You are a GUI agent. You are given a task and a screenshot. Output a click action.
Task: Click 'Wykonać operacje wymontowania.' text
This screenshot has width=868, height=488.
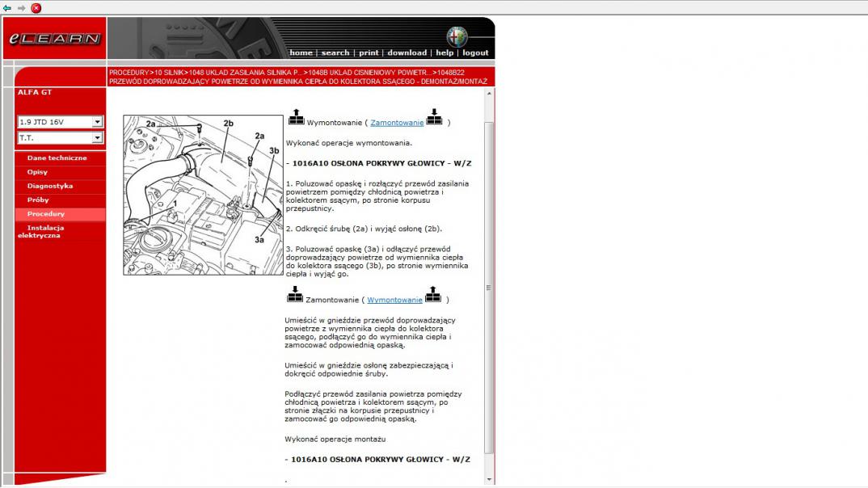349,143
